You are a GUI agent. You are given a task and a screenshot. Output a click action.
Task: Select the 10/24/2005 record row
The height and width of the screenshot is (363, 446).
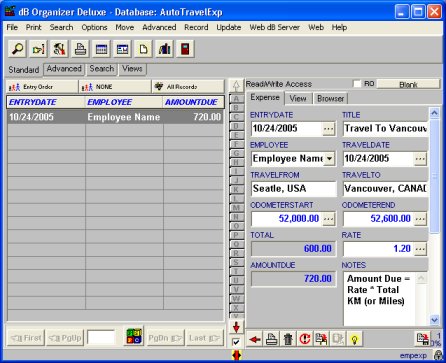(x=115, y=117)
